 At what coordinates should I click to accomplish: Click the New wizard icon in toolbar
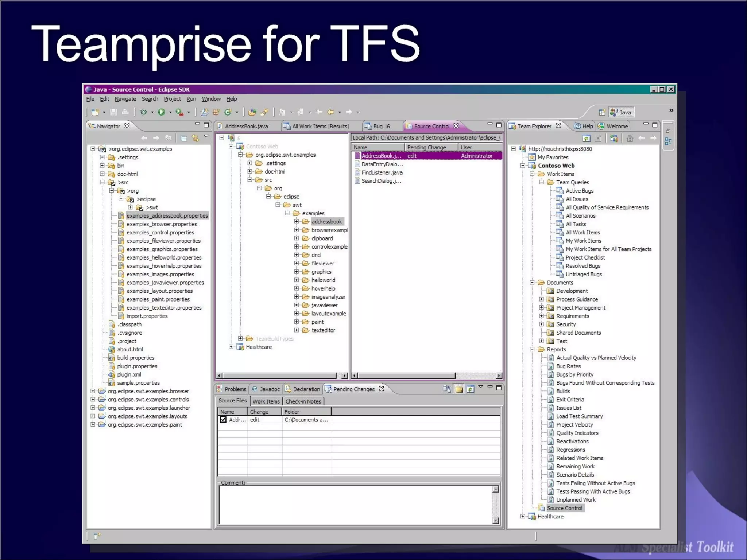pos(95,112)
